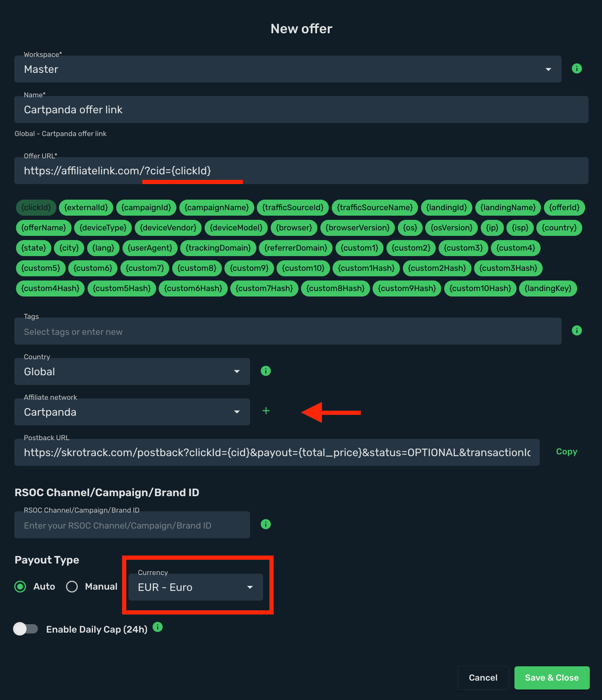Add the {trafficSourceId} token
The image size is (602, 700).
(293, 208)
